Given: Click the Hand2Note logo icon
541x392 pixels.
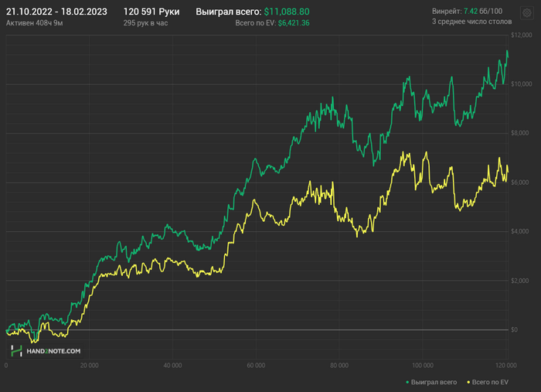Looking at the screenshot, I should click(16, 351).
